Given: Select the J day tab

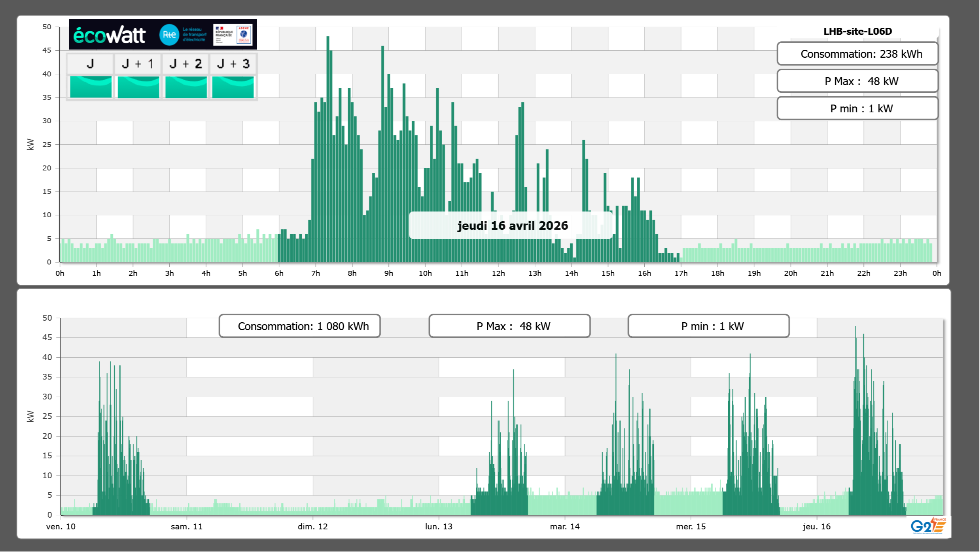Looking at the screenshot, I should pos(90,64).
